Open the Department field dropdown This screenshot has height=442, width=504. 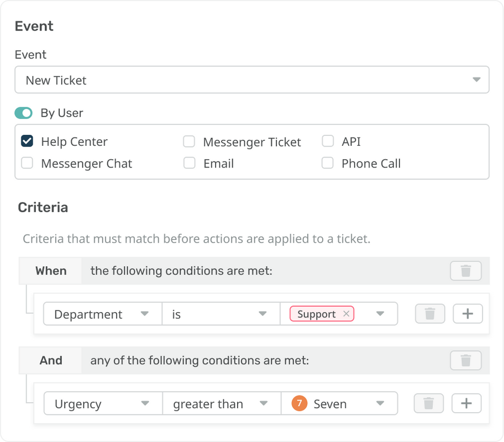click(x=145, y=313)
